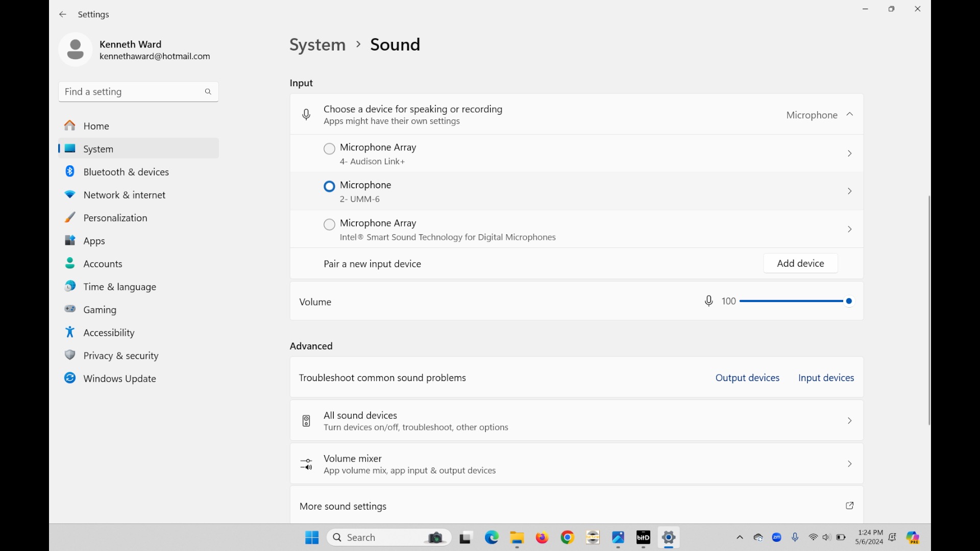Open Firefox from the taskbar
The height and width of the screenshot is (551, 980).
click(542, 537)
